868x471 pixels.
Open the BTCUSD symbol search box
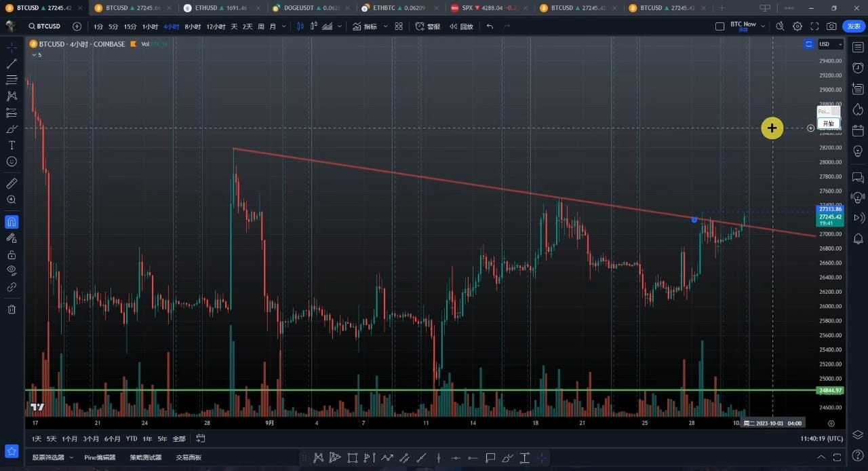(x=45, y=26)
